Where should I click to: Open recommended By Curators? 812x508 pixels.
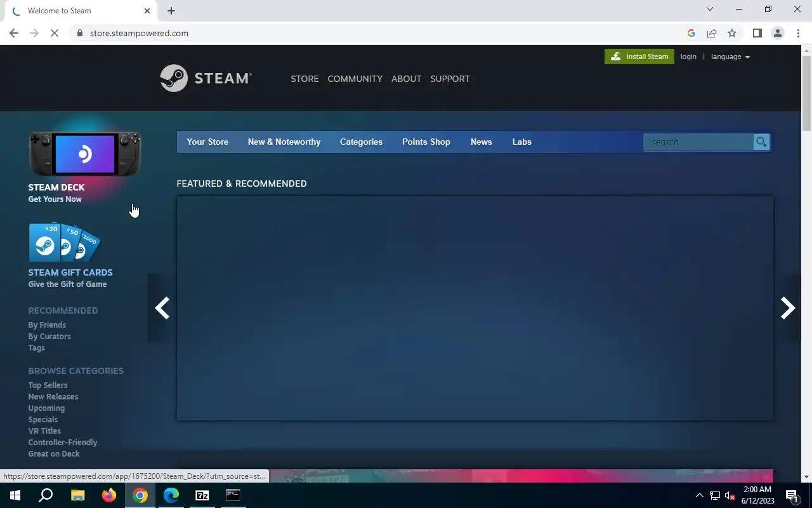point(49,336)
